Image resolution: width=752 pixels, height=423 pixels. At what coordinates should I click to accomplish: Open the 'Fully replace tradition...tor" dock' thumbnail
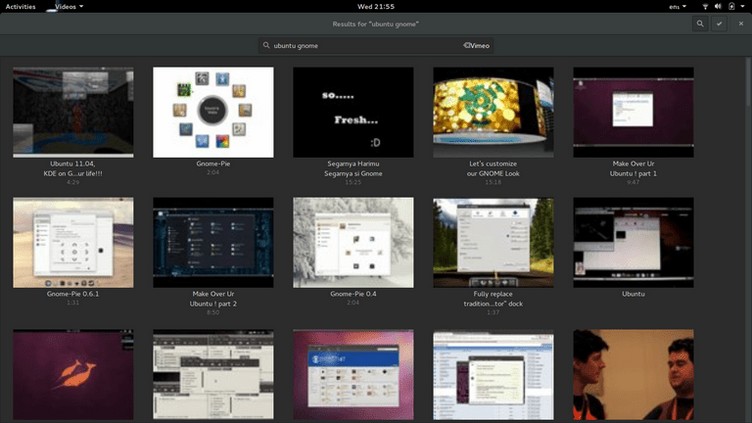pyautogui.click(x=493, y=243)
